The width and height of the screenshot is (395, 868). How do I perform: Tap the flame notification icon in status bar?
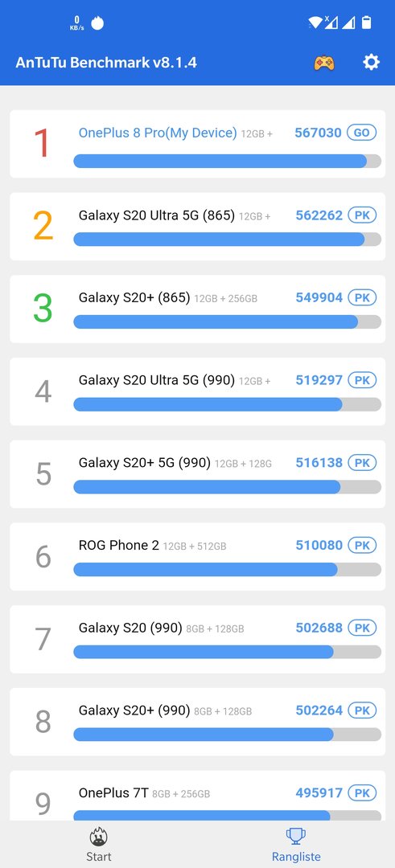point(97,23)
